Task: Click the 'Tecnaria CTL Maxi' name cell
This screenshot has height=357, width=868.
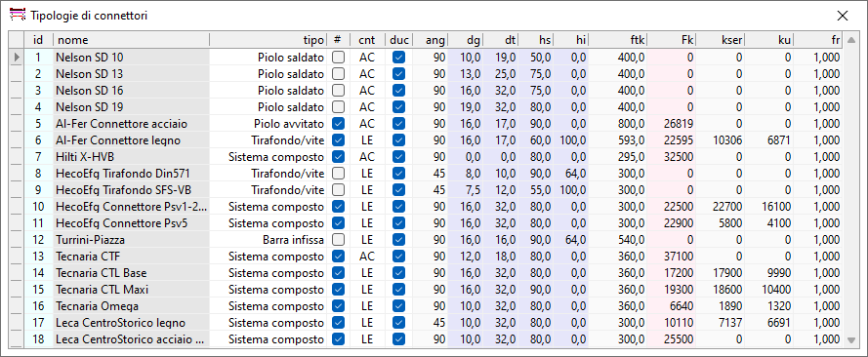Action: tap(131, 289)
